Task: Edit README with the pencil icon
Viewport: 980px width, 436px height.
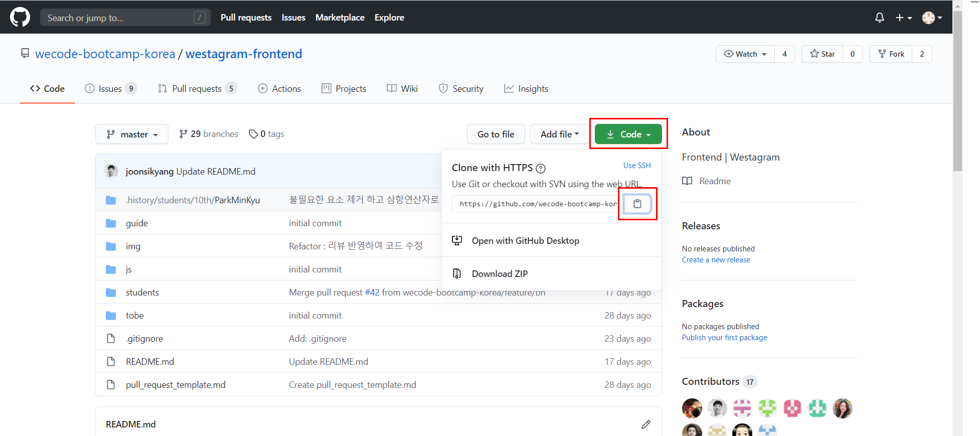Action: click(x=646, y=424)
